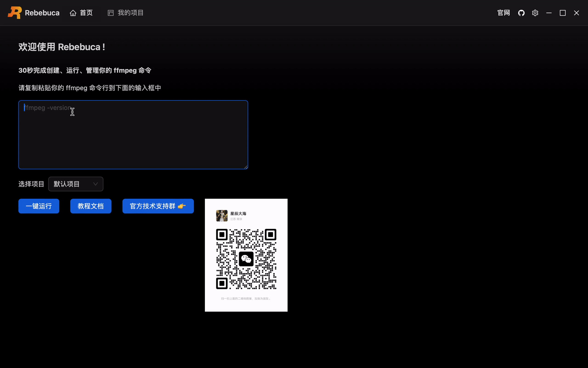Click the pointing hand emoji icon

[182, 206]
